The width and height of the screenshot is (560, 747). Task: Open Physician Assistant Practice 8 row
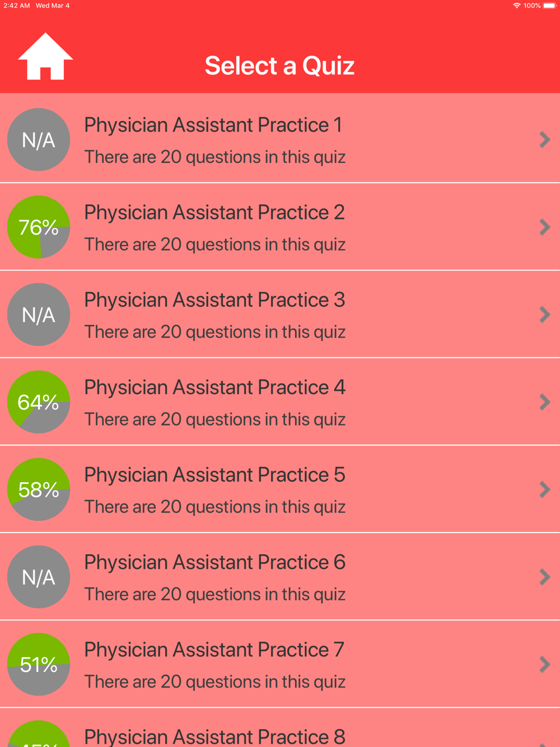pos(280,727)
